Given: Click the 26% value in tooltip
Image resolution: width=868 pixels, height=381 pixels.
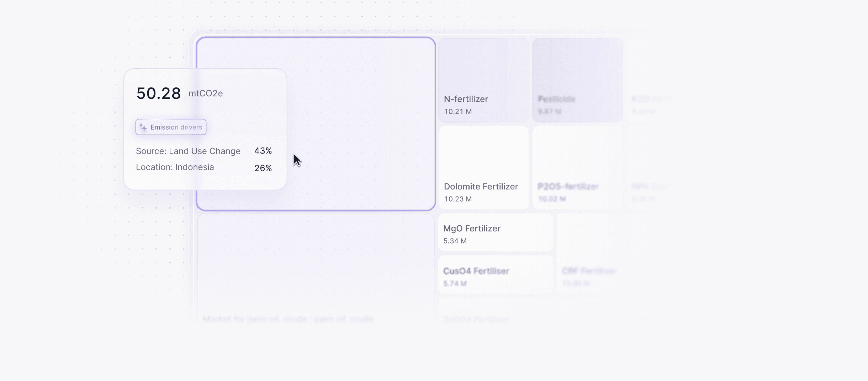Looking at the screenshot, I should point(263,168).
